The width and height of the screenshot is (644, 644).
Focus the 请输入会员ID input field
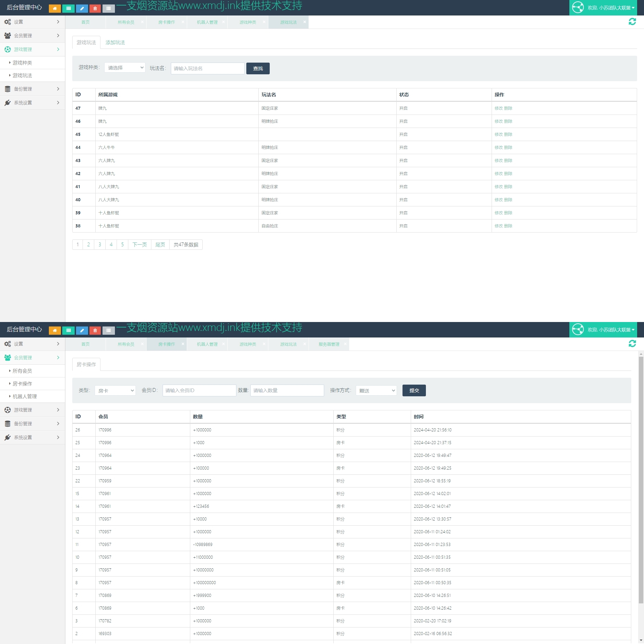pos(200,390)
